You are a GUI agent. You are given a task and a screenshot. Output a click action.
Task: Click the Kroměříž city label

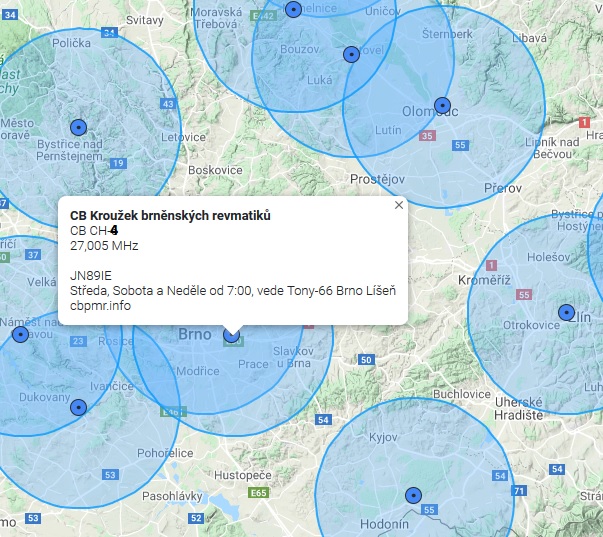tap(484, 280)
